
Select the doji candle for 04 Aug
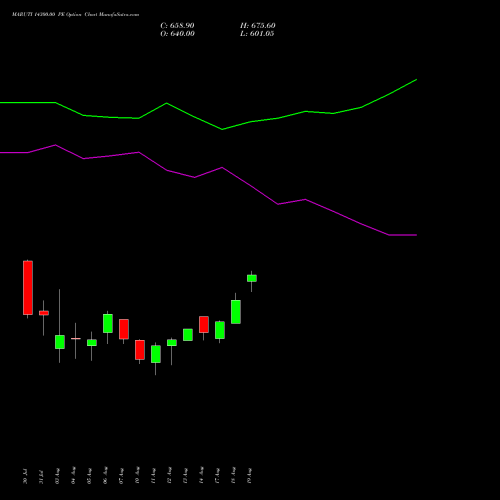[x=76, y=339]
